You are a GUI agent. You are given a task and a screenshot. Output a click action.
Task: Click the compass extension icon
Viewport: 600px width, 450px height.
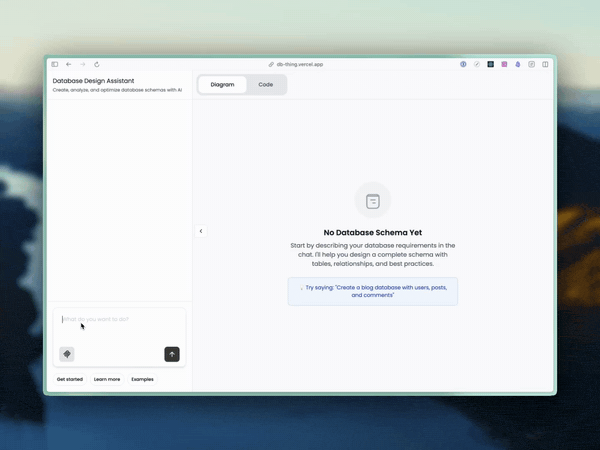[x=477, y=64]
